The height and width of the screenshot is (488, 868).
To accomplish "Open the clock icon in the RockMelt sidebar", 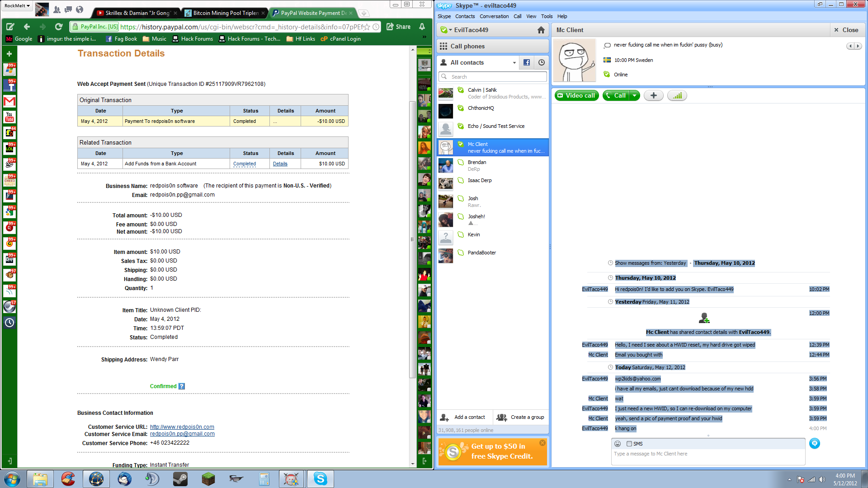I will (9, 323).
